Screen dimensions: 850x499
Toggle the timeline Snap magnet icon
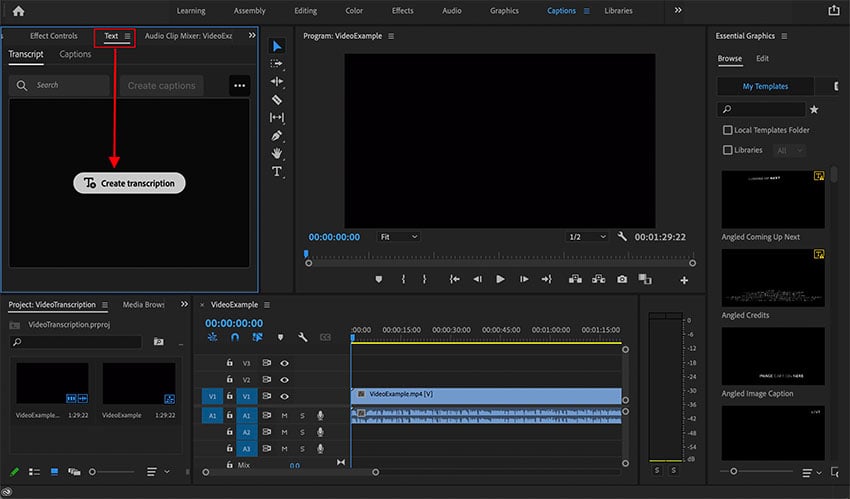(234, 337)
